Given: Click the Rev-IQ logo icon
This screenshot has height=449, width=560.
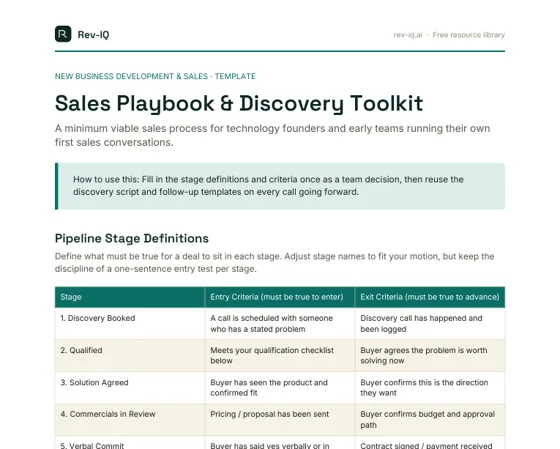Looking at the screenshot, I should point(63,34).
